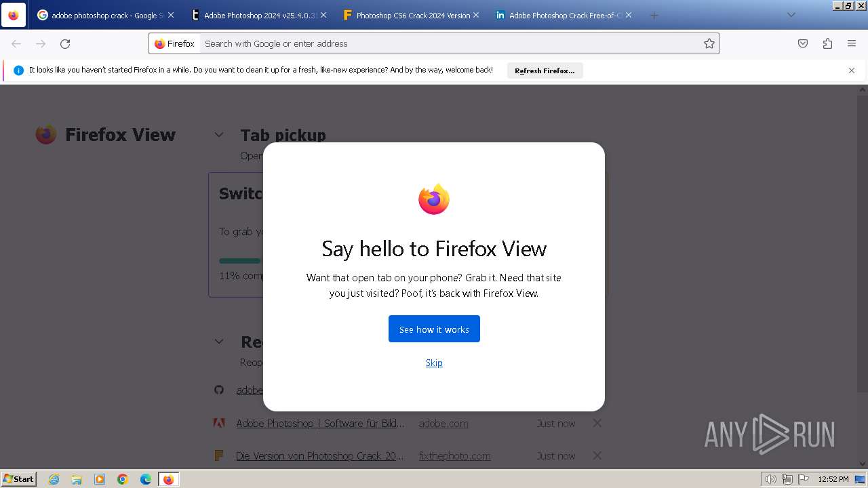The image size is (868, 488).
Task: Launch Microsoft Edge from taskbar
Action: click(x=146, y=479)
